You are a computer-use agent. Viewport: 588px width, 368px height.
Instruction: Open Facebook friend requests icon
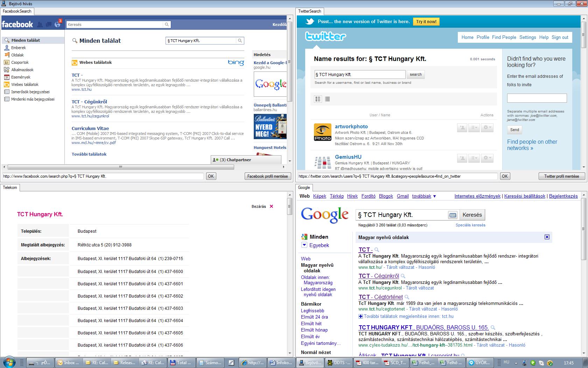coord(40,25)
